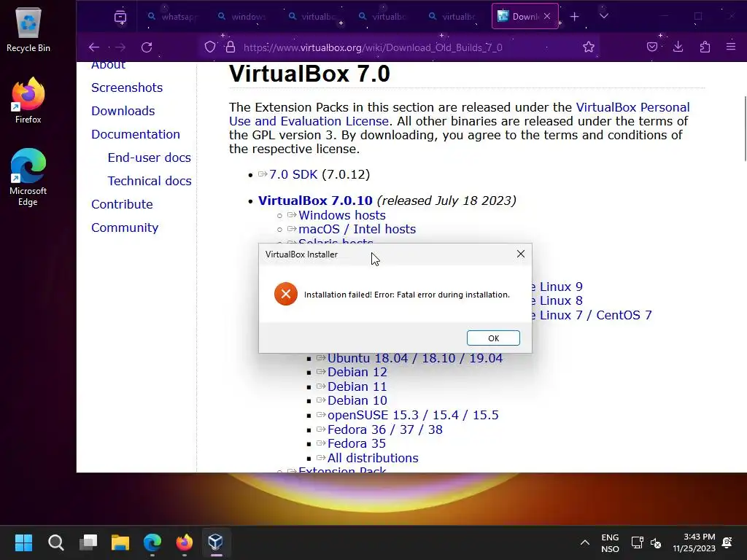Open Task View on the taskbar

[x=88, y=542]
